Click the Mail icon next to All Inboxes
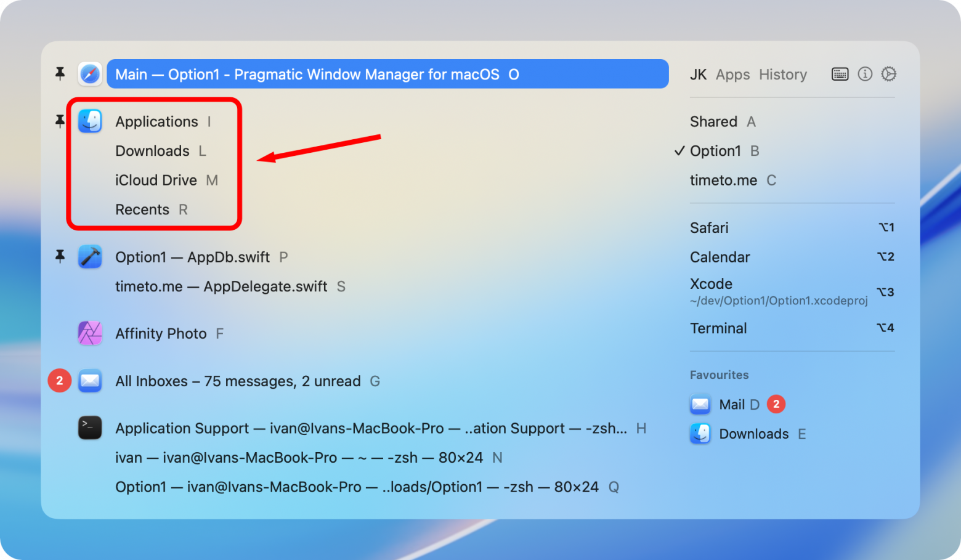The height and width of the screenshot is (560, 961). pos(90,381)
